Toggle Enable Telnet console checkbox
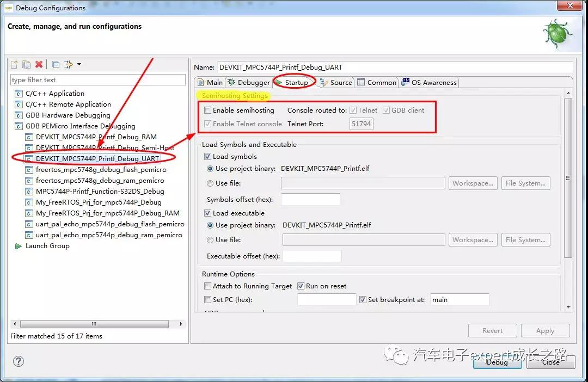 coord(207,124)
